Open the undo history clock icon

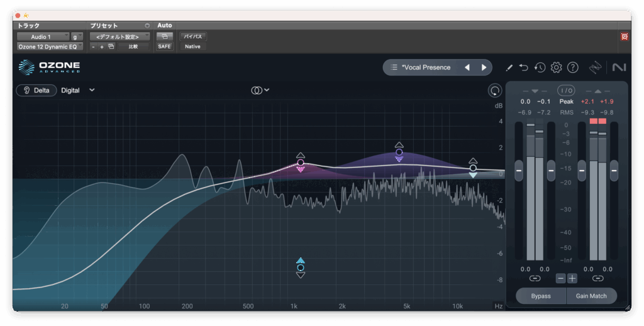click(x=540, y=67)
